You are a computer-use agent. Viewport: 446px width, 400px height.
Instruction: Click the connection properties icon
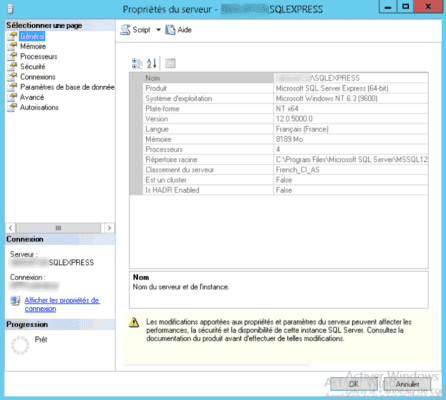pyautogui.click(x=15, y=301)
